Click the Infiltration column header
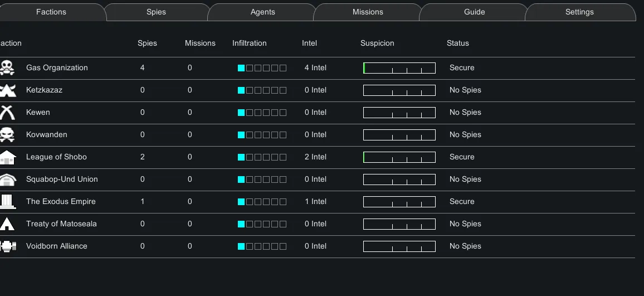The image size is (644, 296). [x=249, y=43]
